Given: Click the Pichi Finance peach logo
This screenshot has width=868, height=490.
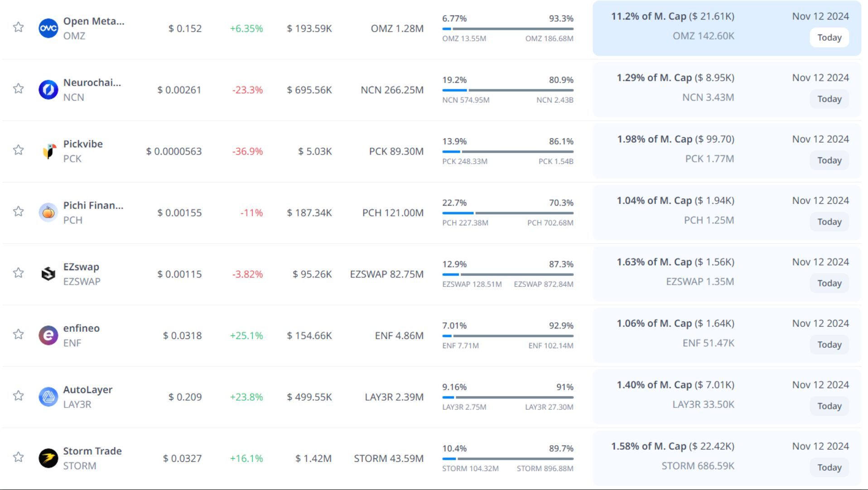Looking at the screenshot, I should (48, 213).
